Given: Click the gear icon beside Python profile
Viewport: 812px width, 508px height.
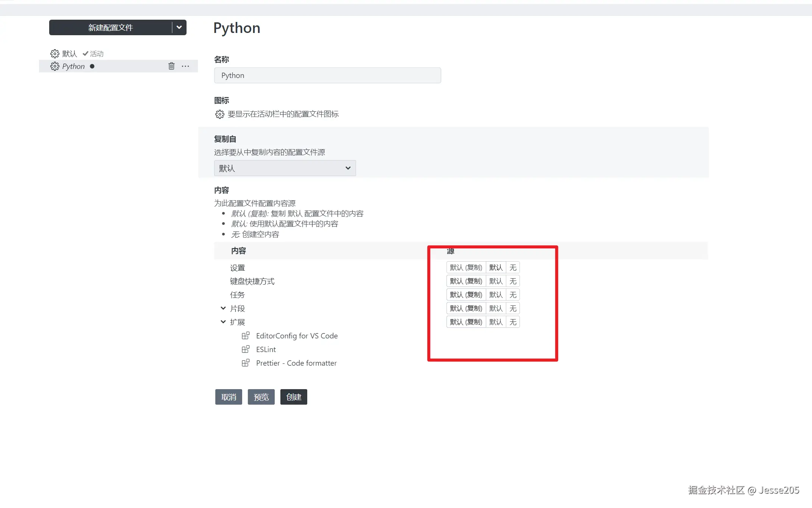Looking at the screenshot, I should click(x=55, y=66).
